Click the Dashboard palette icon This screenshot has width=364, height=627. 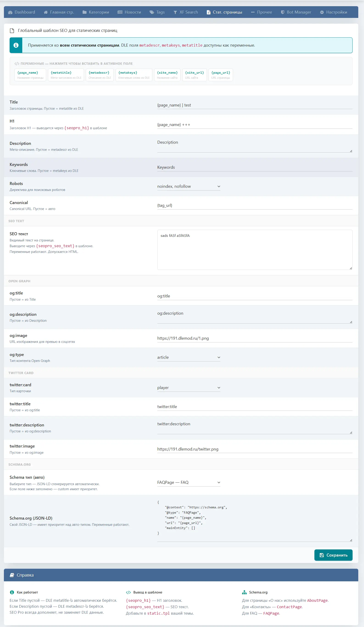10,12
